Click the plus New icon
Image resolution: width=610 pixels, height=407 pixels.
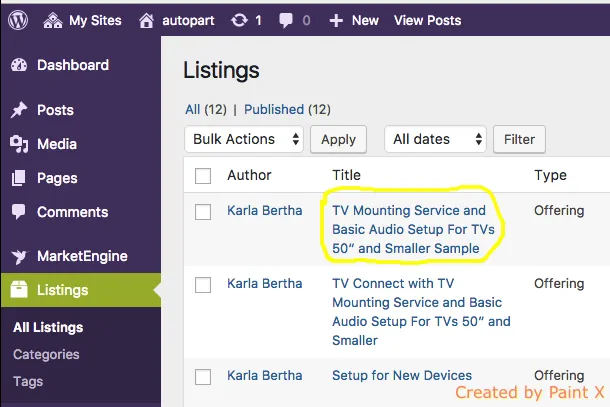[x=336, y=20]
